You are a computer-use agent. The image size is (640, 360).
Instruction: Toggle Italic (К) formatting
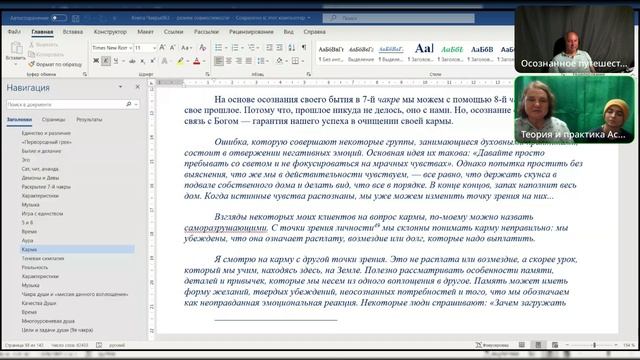[x=106, y=61]
